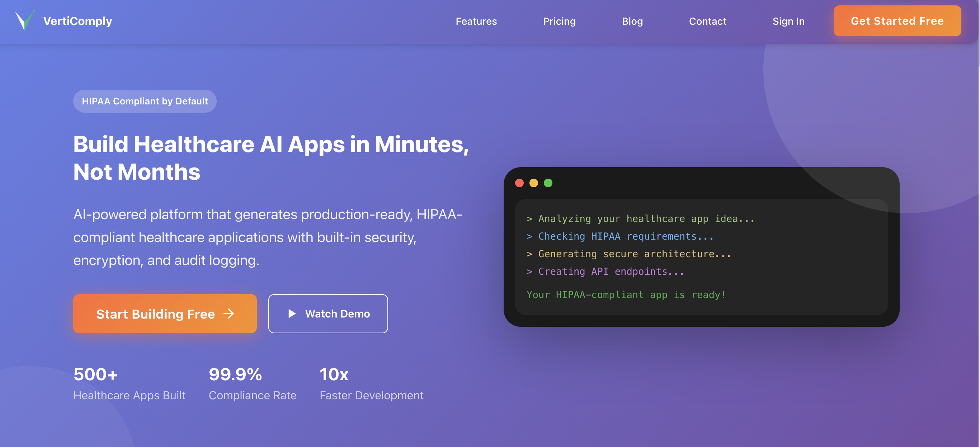Go to the Pricing page
The height and width of the screenshot is (447, 980).
pyautogui.click(x=559, y=21)
